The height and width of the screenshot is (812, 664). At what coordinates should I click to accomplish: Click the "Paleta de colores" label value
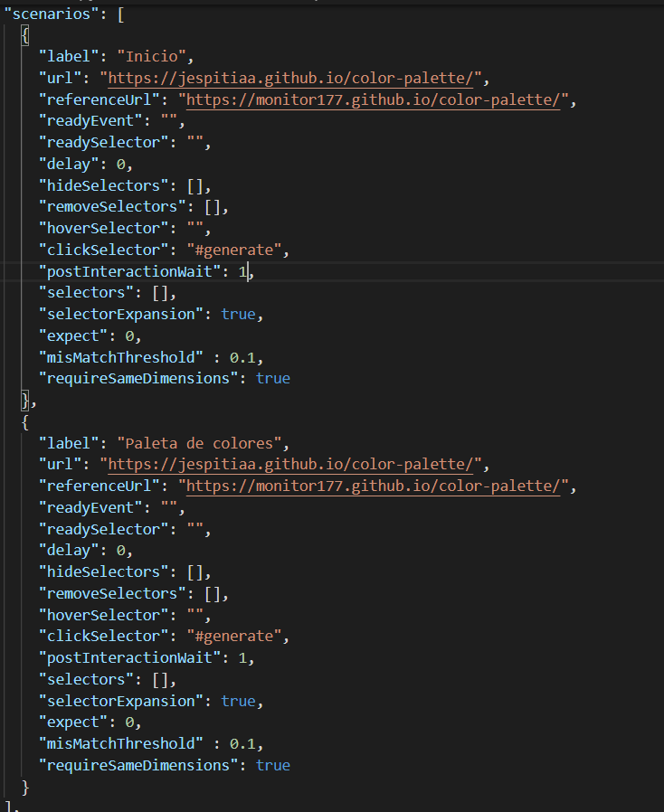coord(199,443)
